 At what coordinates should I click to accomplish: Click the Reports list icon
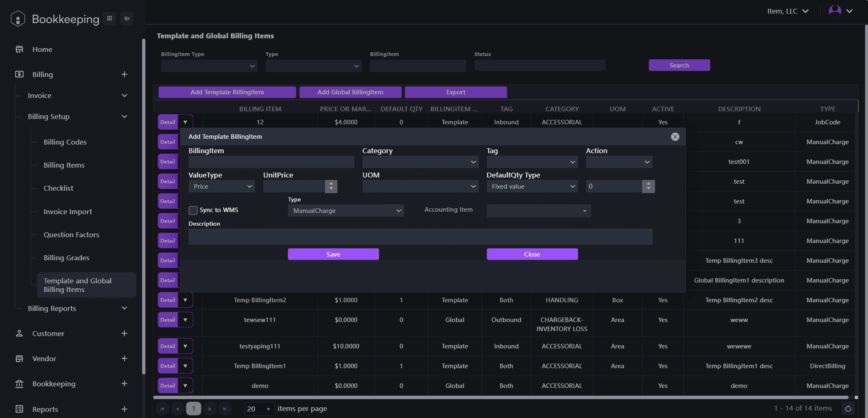[x=19, y=409]
